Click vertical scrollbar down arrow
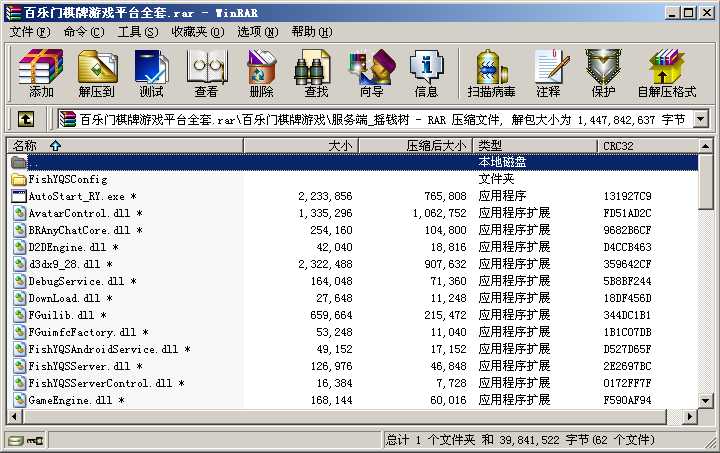720x453 pixels. click(x=705, y=401)
